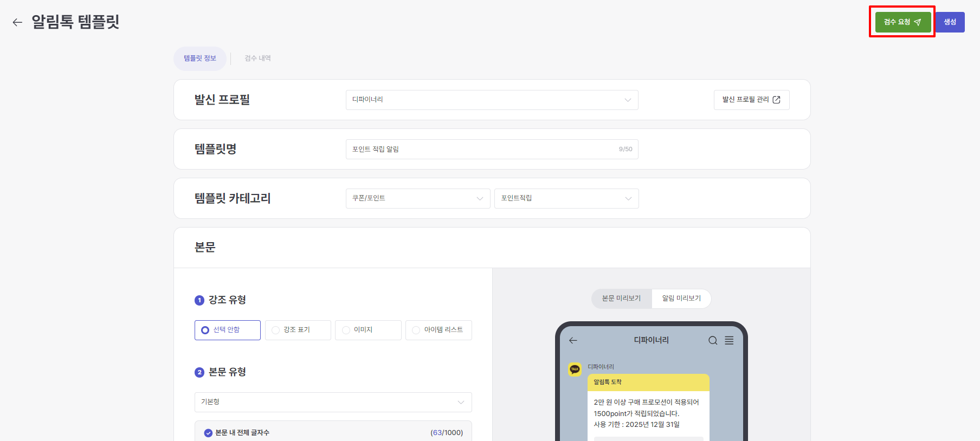Click the back arrow next to 알림톡 템플릿
The width and height of the screenshot is (980, 441).
pyautogui.click(x=17, y=22)
